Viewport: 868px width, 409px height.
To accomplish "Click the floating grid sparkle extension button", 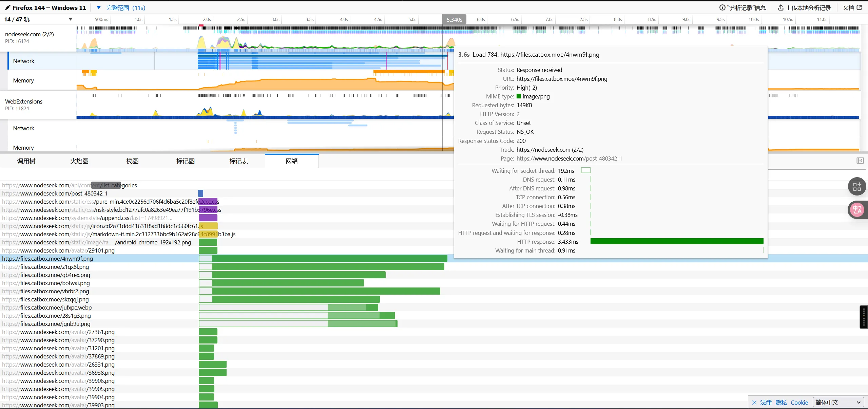I will (857, 186).
